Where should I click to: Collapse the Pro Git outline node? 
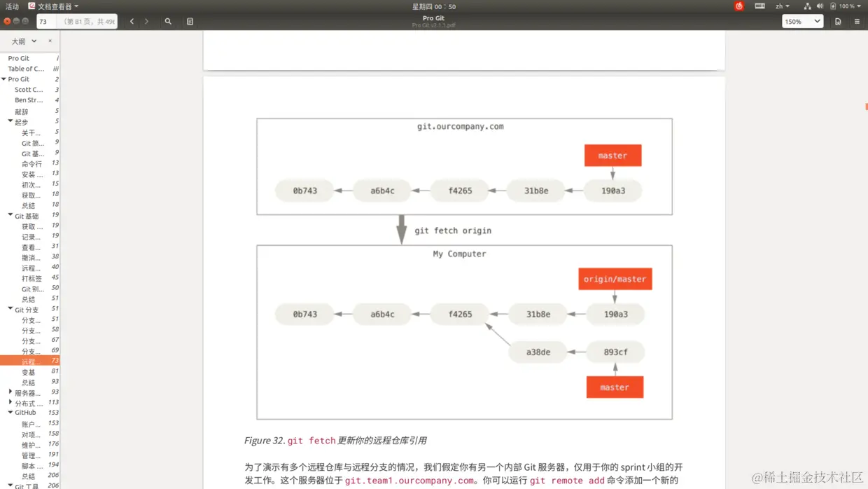tap(4, 79)
